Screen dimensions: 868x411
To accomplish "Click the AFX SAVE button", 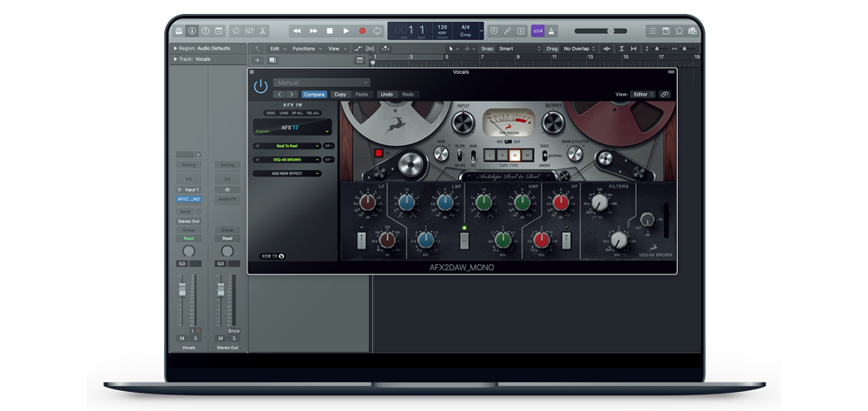I will click(271, 113).
